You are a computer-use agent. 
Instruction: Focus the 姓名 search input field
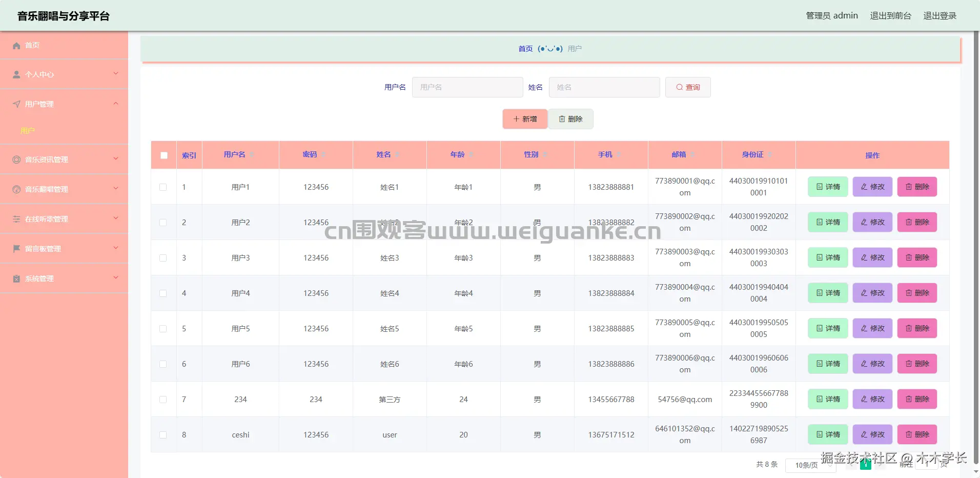(604, 87)
